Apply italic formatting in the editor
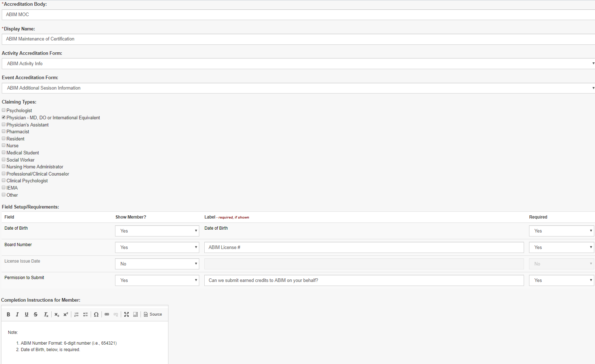This screenshot has width=595, height=364. (x=17, y=315)
